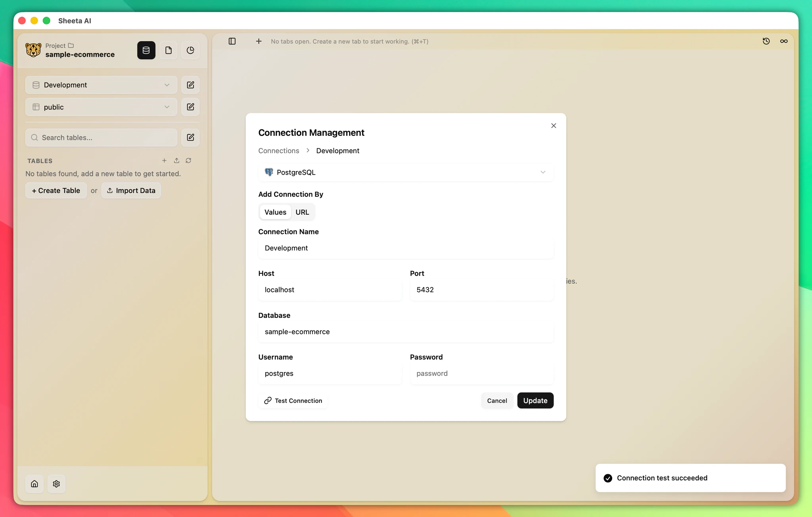This screenshot has height=517, width=812.
Task: Click the cheetah project logo
Action: (x=33, y=50)
